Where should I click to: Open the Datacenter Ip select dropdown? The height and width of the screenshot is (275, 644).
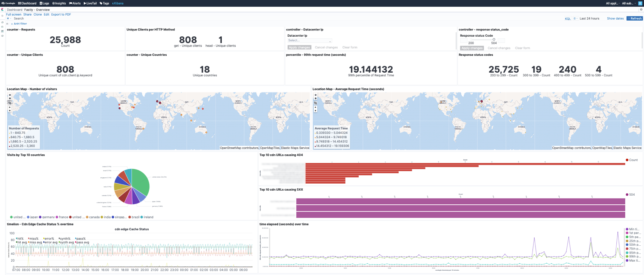[310, 41]
